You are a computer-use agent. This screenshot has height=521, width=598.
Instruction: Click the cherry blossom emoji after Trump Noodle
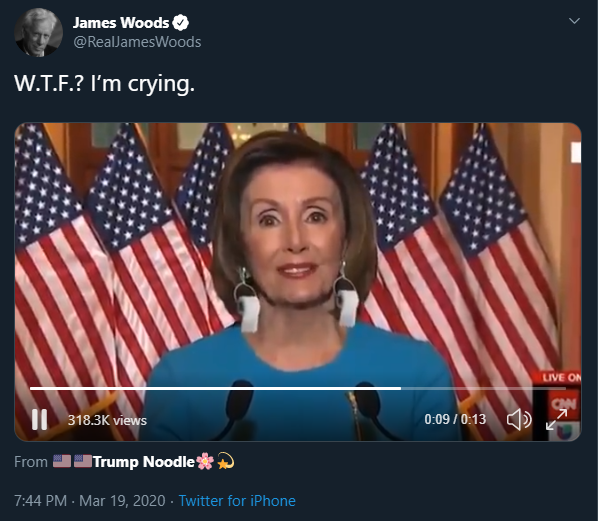(205, 462)
